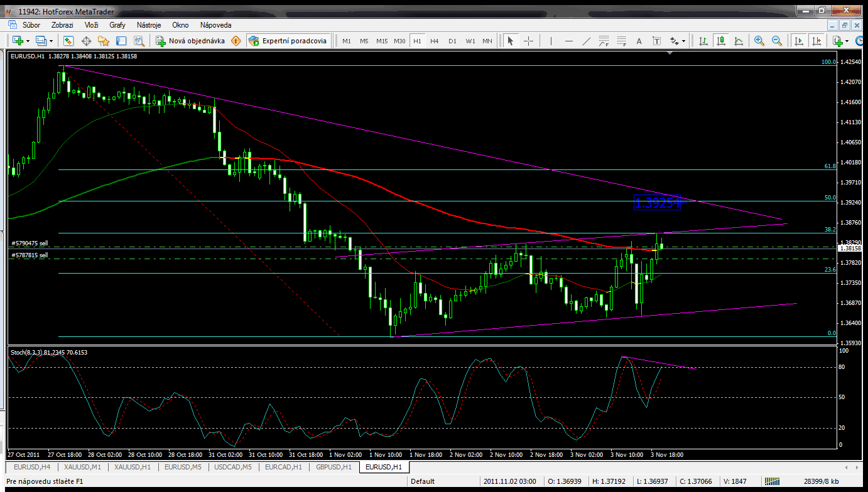The image size is (868, 492).
Task: Click the Zoom In magnifier icon
Action: 759,41
